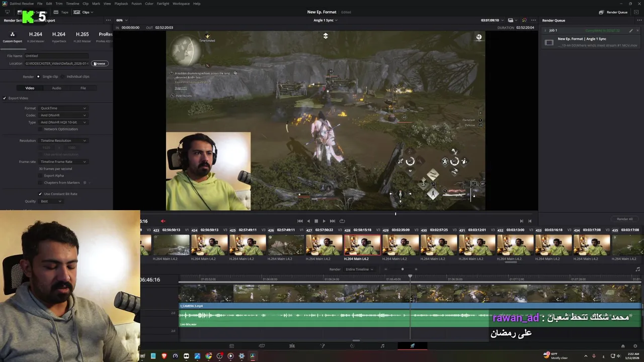Open the Fusion menu
The image size is (644, 362).
pos(136,4)
